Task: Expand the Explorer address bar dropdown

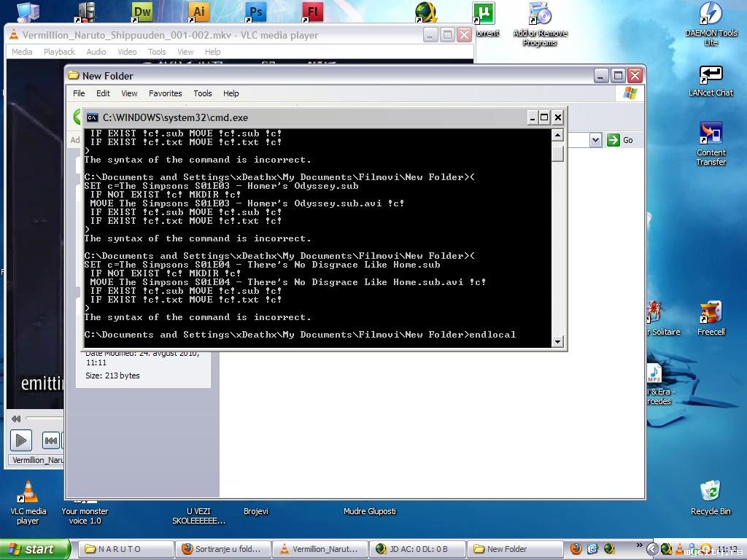Action: (x=595, y=140)
